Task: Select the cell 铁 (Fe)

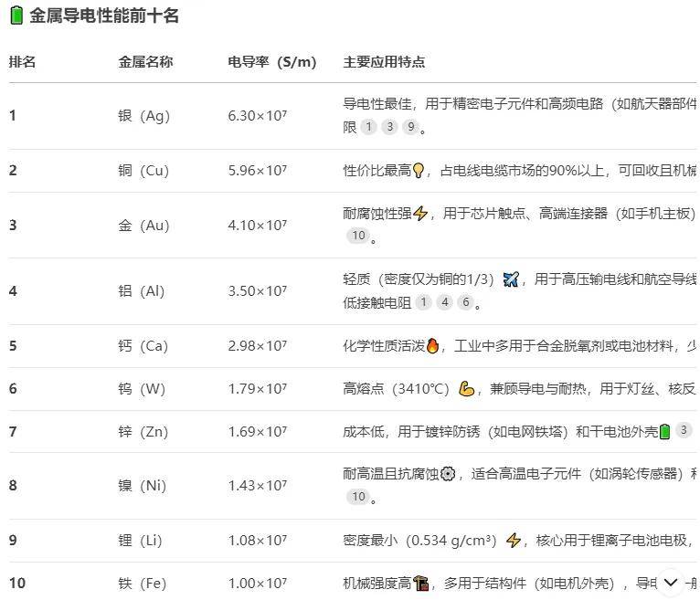Action: tap(142, 583)
